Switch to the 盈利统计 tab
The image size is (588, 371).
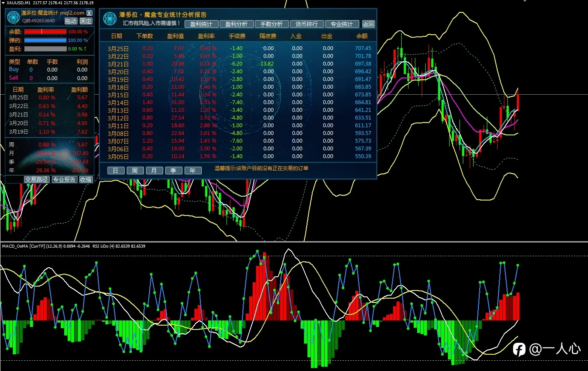201,24
